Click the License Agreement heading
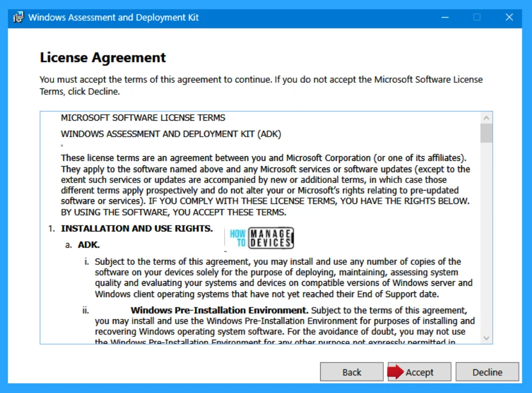 pyautogui.click(x=103, y=58)
